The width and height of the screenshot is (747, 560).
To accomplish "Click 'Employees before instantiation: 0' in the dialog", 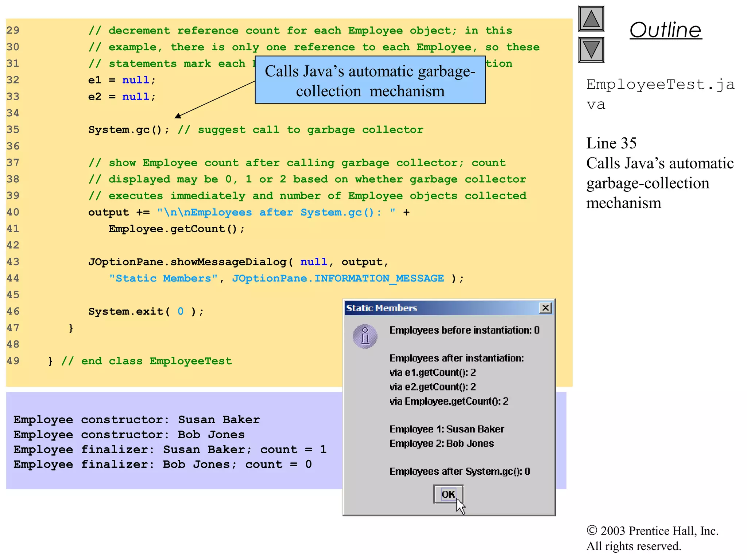I will point(464,330).
